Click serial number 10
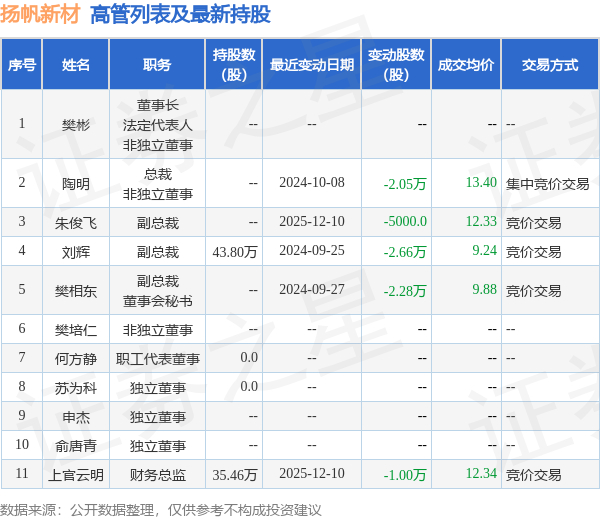 tap(22, 445)
